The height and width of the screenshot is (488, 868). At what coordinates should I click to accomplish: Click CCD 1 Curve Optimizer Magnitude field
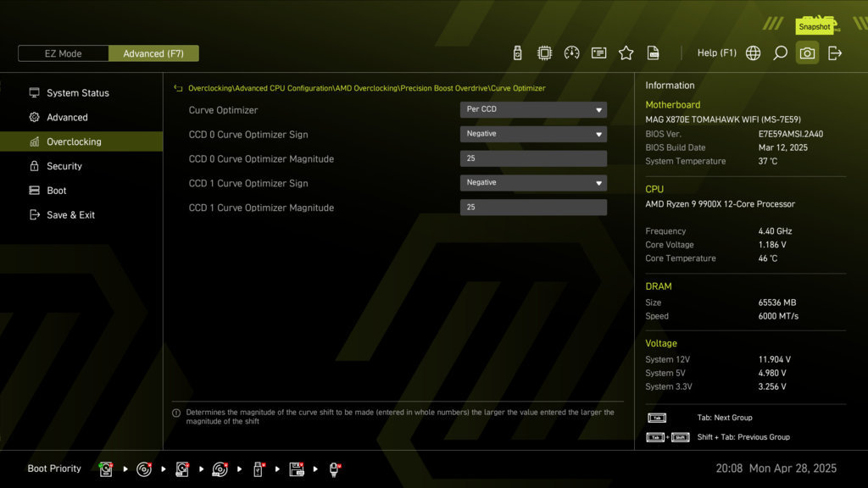coord(533,207)
